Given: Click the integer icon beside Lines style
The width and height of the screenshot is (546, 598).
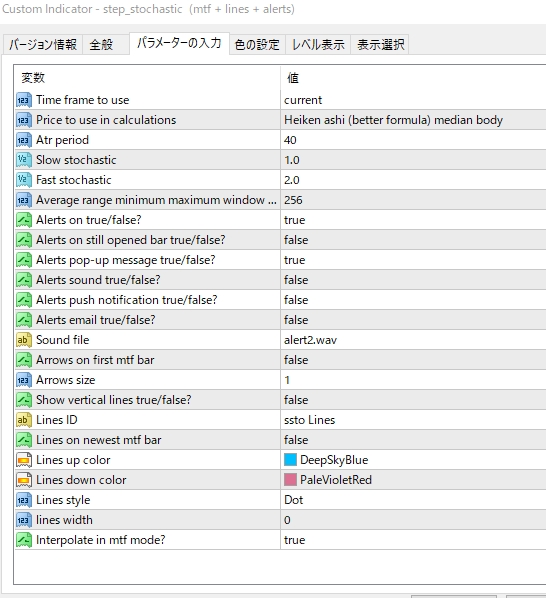Looking at the screenshot, I should (24, 500).
